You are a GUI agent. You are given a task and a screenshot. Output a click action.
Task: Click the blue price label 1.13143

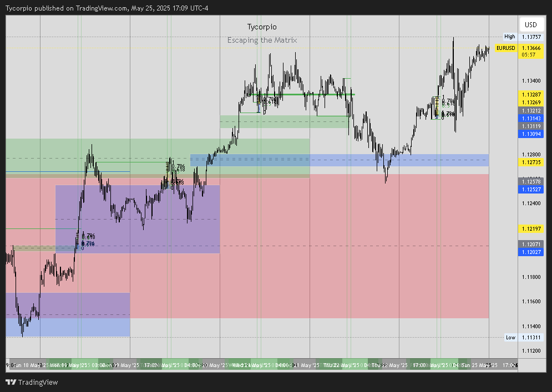530,118
